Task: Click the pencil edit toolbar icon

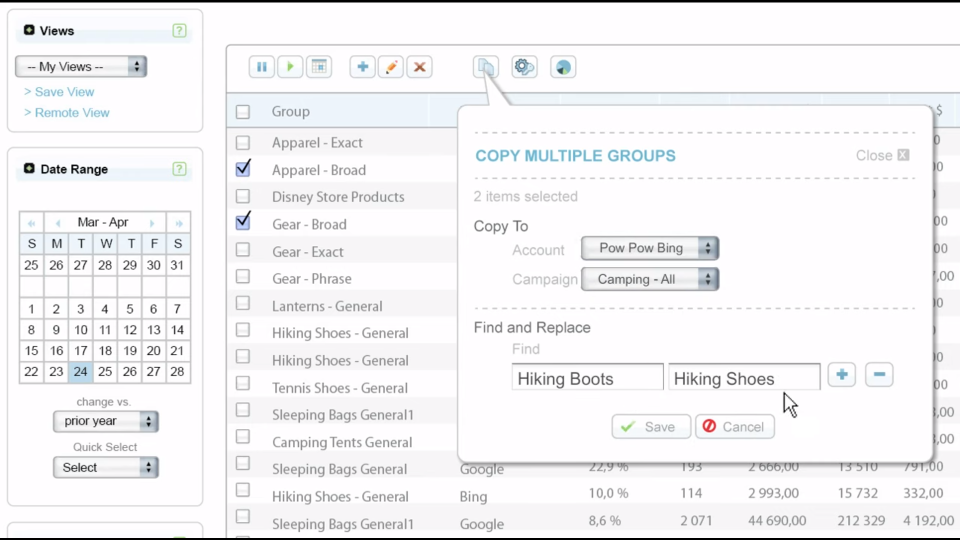Action: pyautogui.click(x=391, y=67)
